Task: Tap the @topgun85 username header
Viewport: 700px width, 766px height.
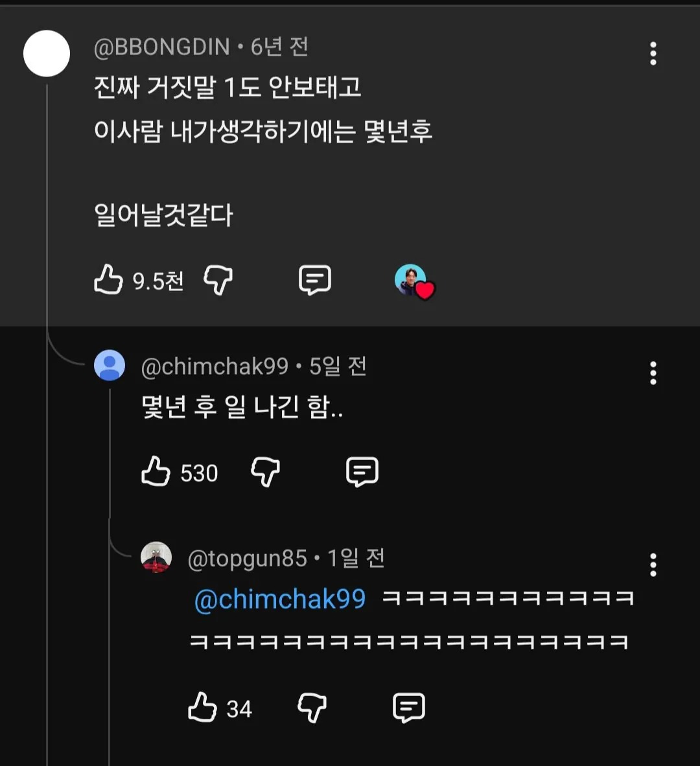Action: (247, 559)
